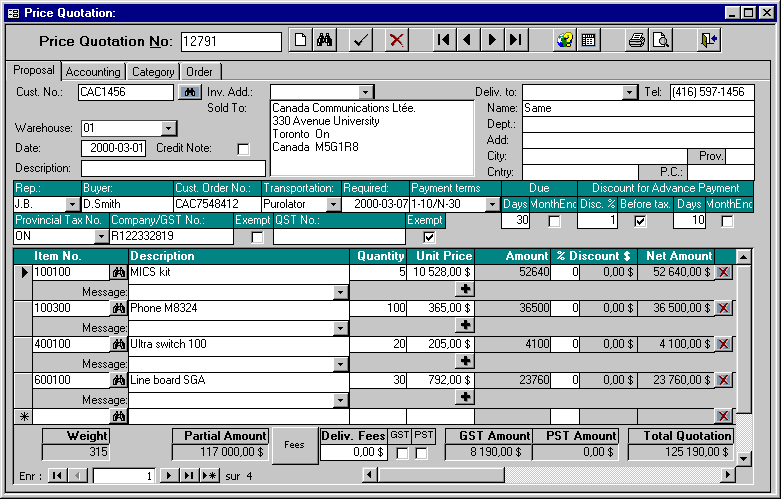Switch to the Accounting tab

tap(93, 72)
